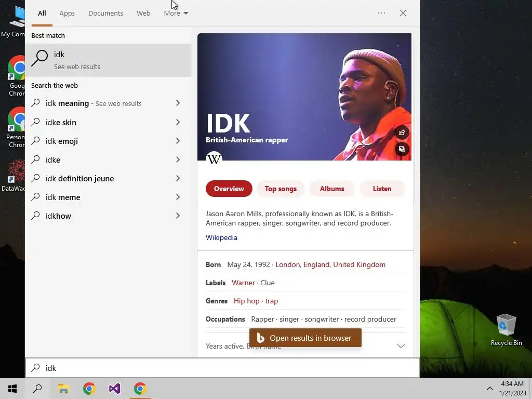Expand the idk meaning suggestion arrow

178,103
